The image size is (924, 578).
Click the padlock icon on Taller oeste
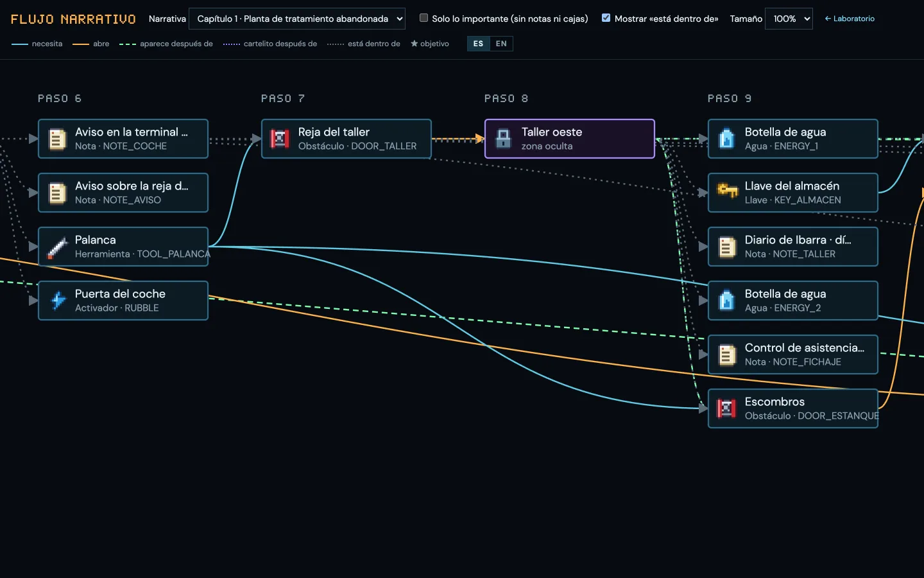503,139
